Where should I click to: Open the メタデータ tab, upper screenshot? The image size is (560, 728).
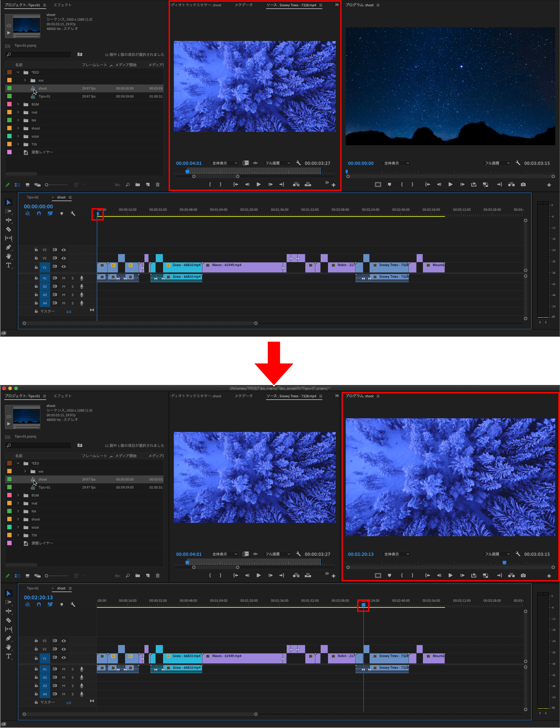pos(244,5)
